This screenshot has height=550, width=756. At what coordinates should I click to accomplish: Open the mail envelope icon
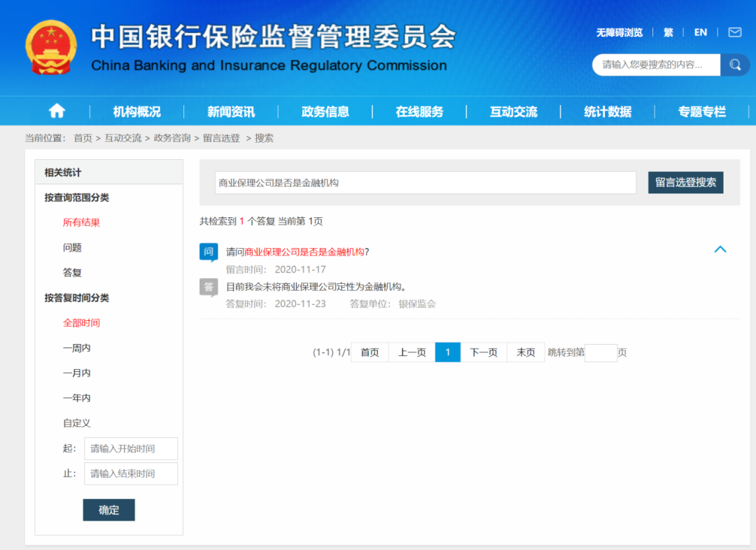(x=735, y=32)
